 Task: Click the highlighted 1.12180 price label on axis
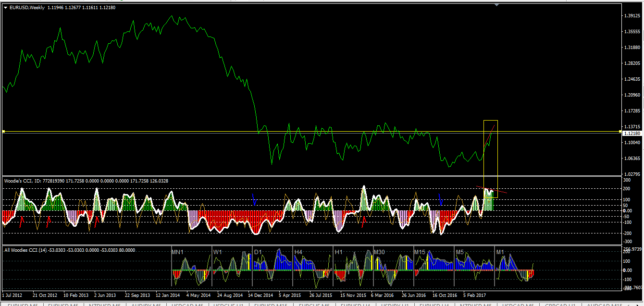pos(632,134)
